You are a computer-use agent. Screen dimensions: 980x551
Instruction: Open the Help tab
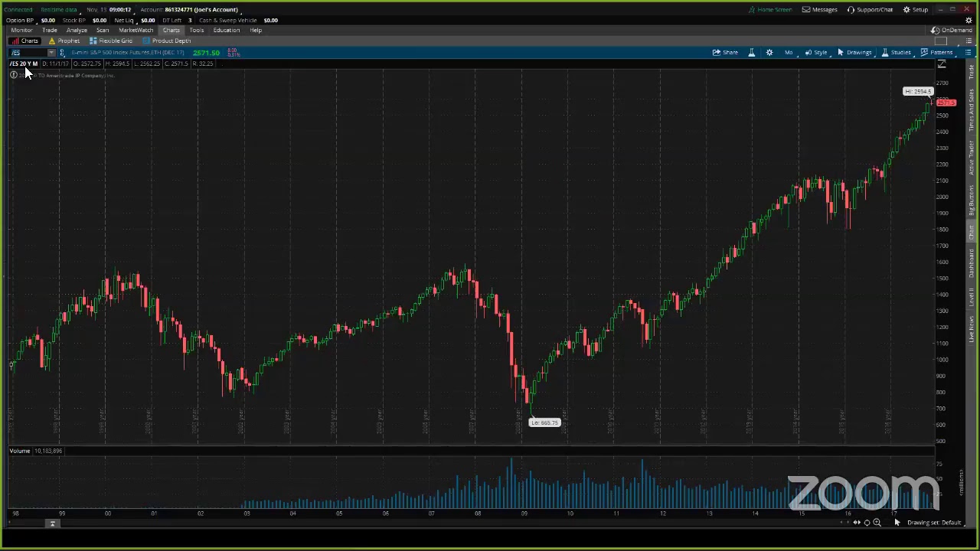[x=256, y=30]
